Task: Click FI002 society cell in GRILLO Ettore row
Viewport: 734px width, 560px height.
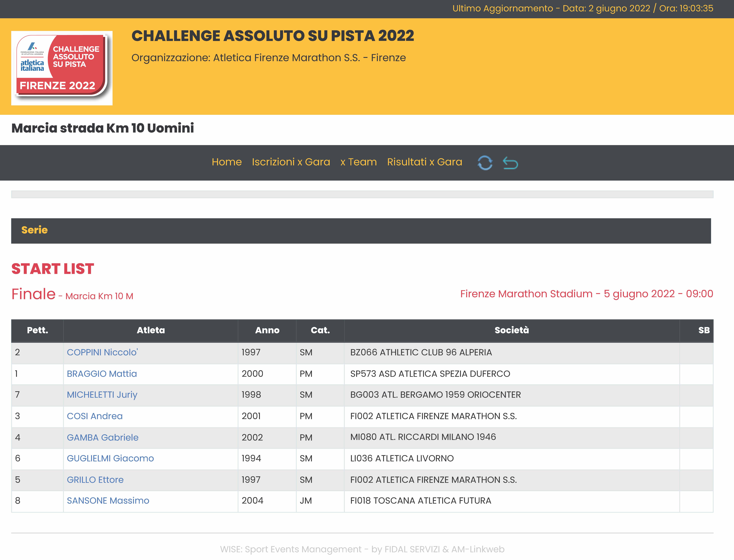Action: [512, 480]
